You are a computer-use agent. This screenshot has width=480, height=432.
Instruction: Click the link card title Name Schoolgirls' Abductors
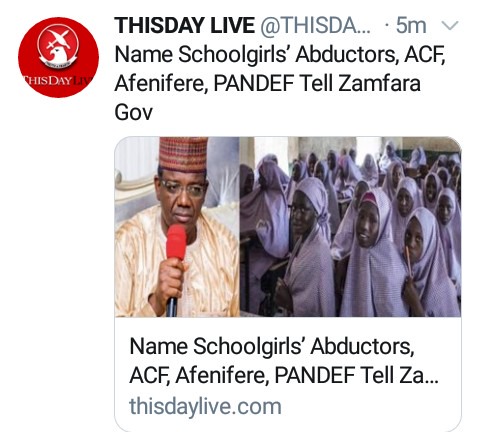(x=272, y=346)
